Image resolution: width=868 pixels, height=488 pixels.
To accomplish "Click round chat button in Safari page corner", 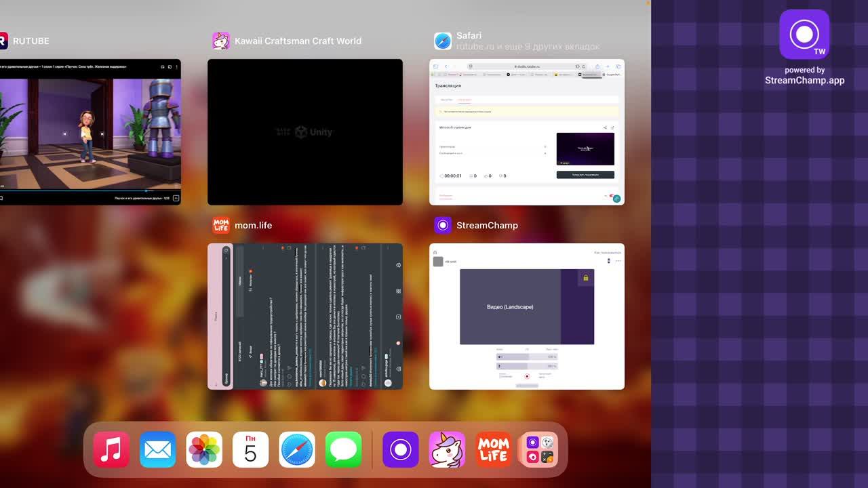I will point(617,199).
